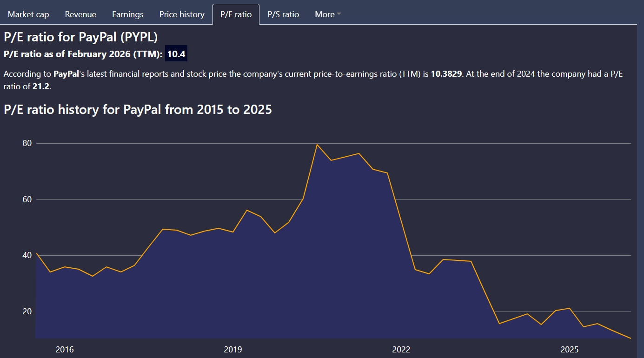Click the active P/E ratio tab
This screenshot has width=644, height=358.
(236, 14)
